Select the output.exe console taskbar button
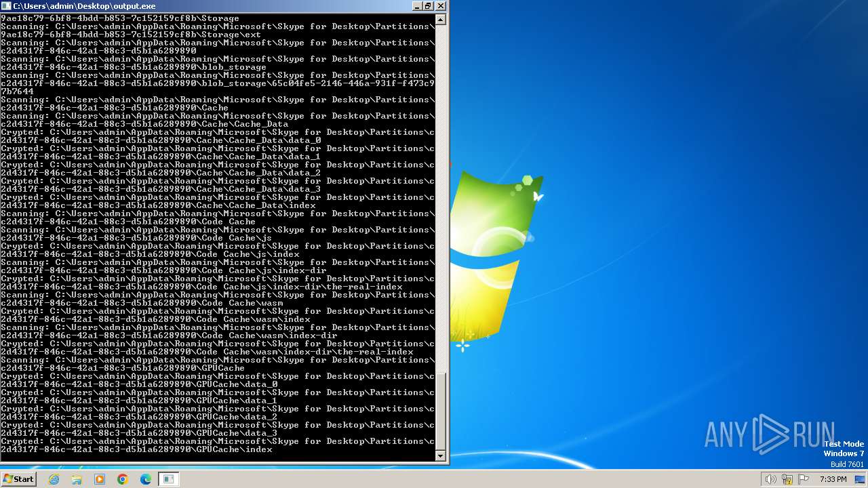Screen dimensions: 868x488 tap(169, 479)
